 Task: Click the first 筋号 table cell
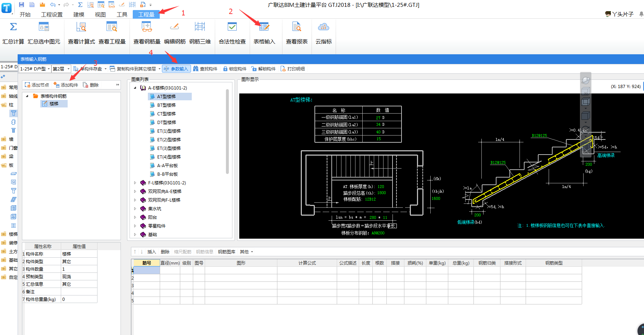click(146, 270)
